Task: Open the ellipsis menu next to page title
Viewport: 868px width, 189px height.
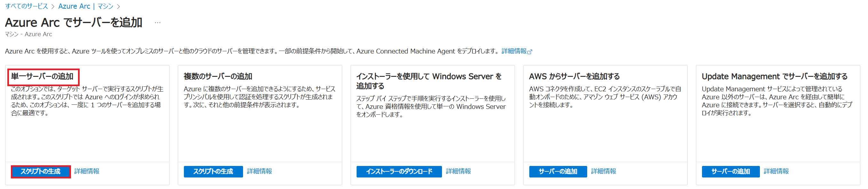Action: (x=157, y=23)
